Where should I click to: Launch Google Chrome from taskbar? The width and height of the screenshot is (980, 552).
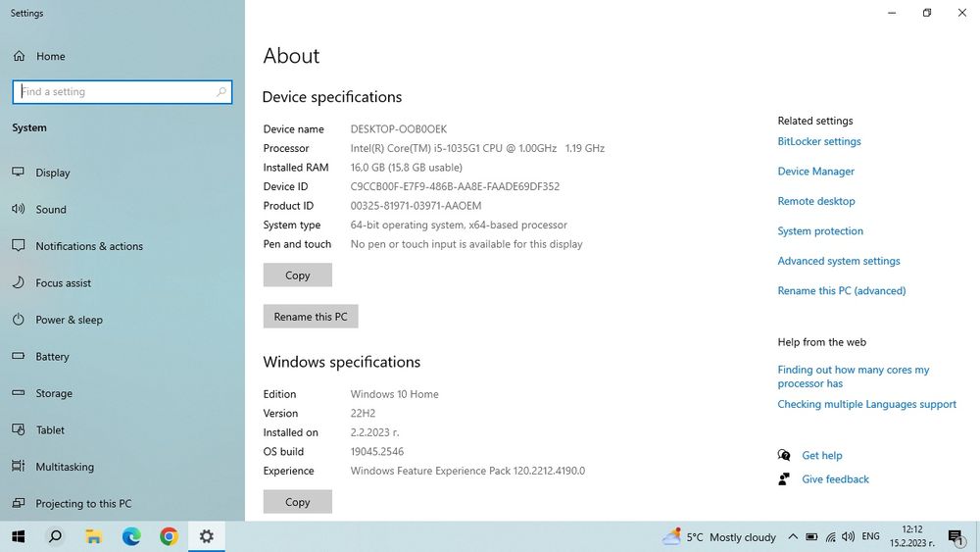click(169, 536)
